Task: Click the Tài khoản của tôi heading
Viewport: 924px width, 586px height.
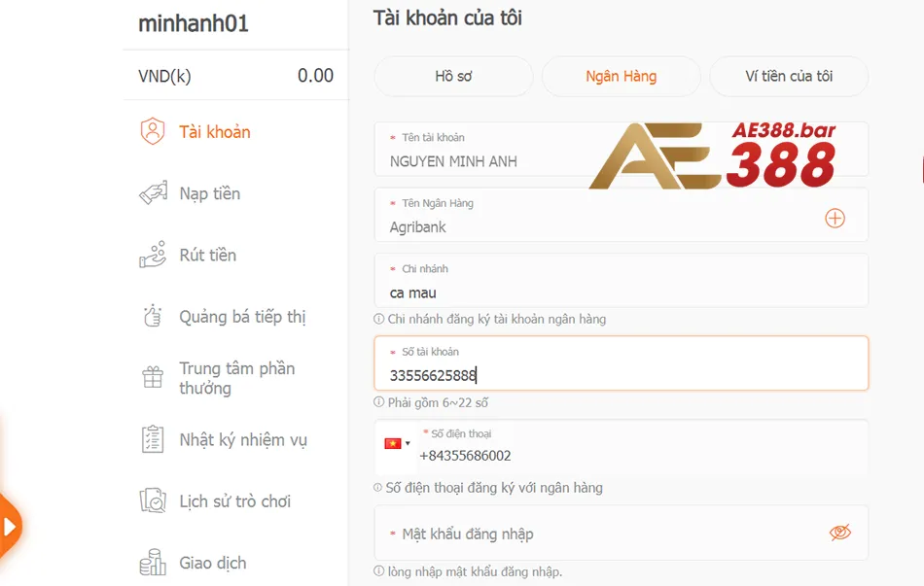Action: pos(447,18)
